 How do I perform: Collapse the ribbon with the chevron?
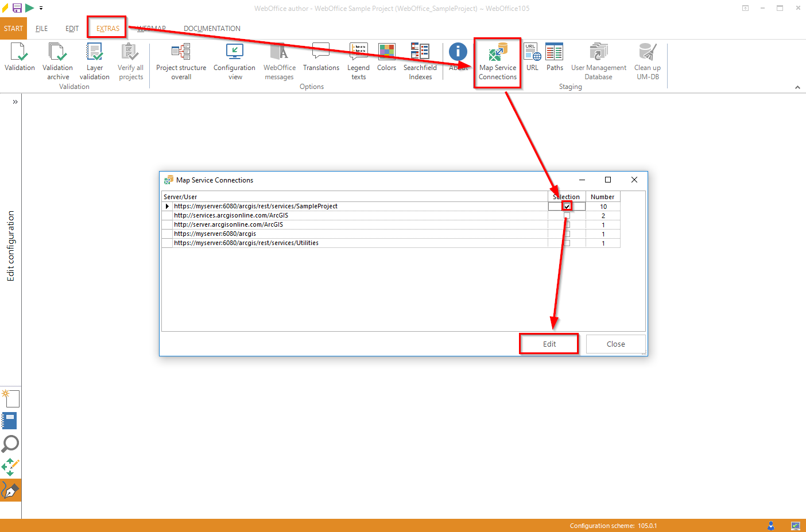(797, 87)
